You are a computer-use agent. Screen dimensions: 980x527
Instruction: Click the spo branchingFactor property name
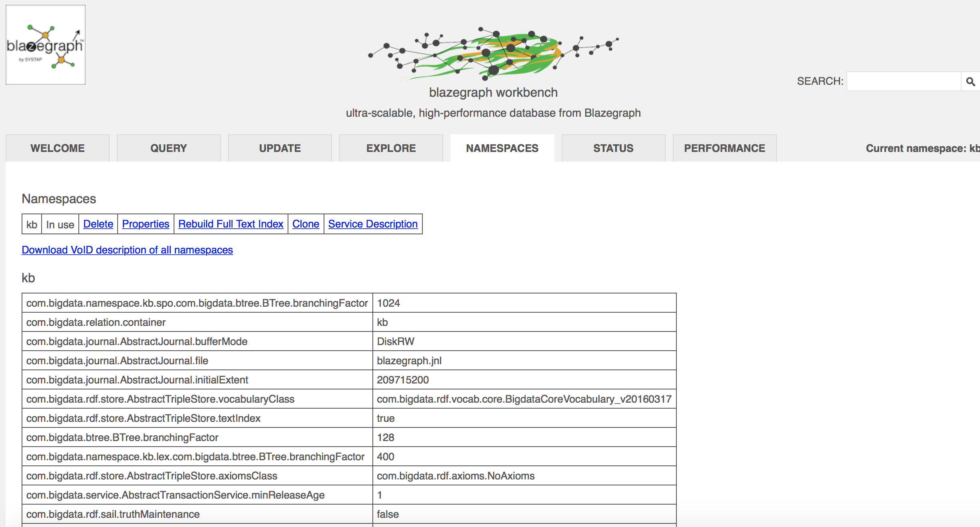coord(197,303)
